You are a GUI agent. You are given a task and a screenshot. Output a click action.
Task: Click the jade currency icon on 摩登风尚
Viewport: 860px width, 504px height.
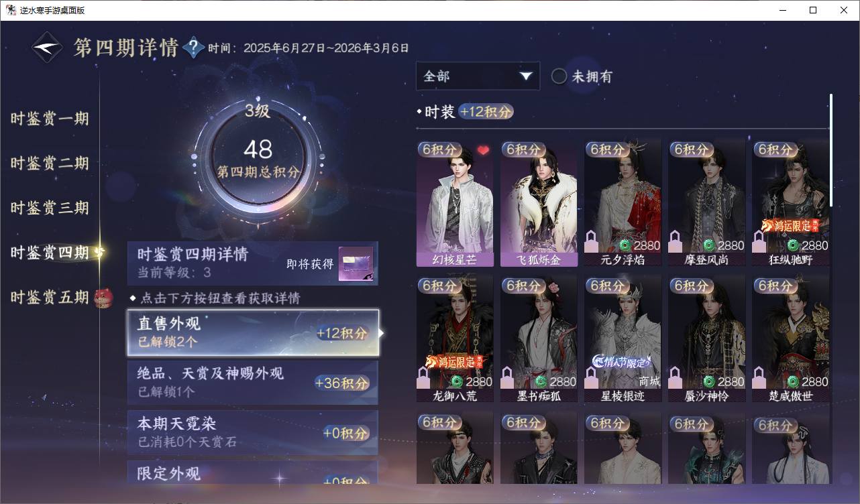pos(709,245)
